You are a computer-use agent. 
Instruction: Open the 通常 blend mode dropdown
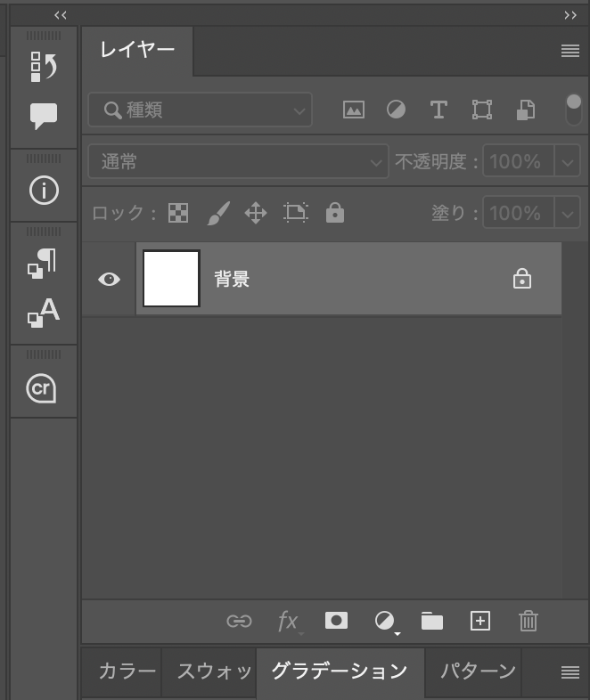[x=238, y=162]
